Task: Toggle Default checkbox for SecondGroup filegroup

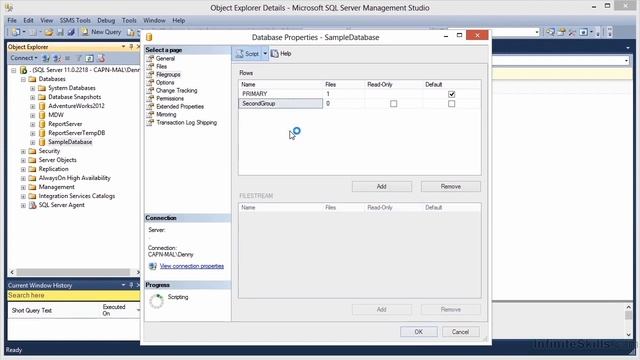Action: 451,104
